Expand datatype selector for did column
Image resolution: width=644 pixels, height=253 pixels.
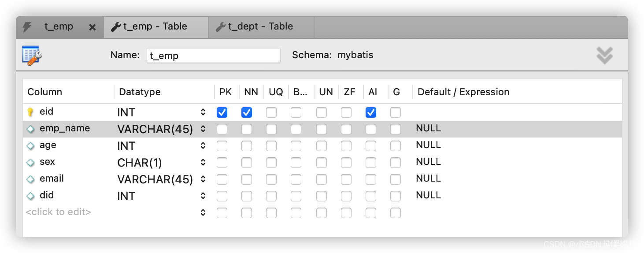coord(203,196)
